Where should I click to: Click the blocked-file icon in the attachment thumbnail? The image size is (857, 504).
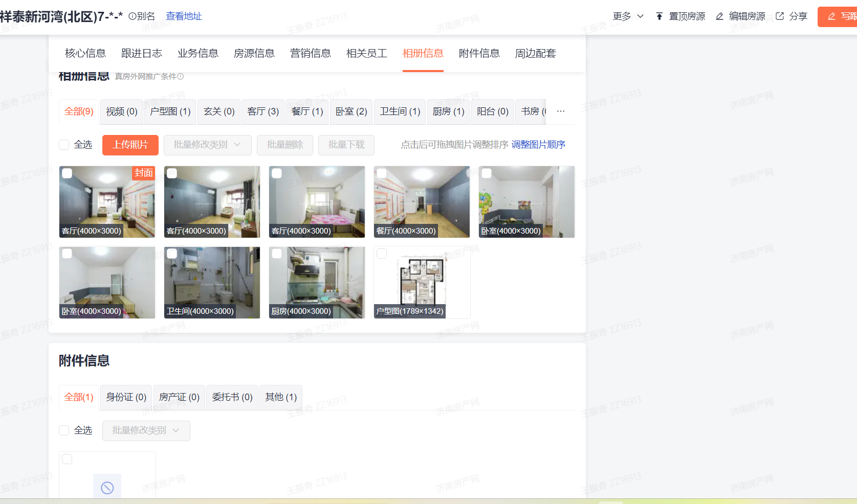(107, 488)
